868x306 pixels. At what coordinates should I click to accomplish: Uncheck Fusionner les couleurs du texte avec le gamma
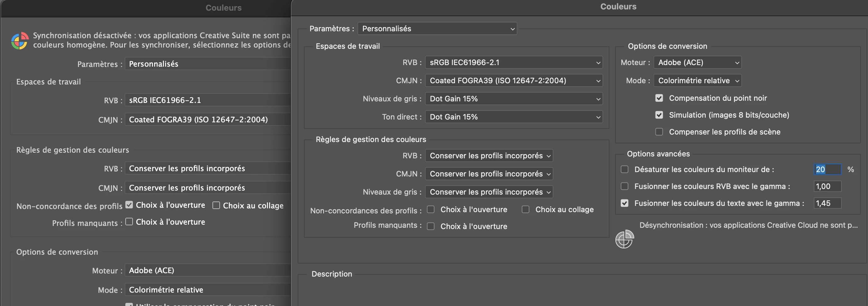625,203
